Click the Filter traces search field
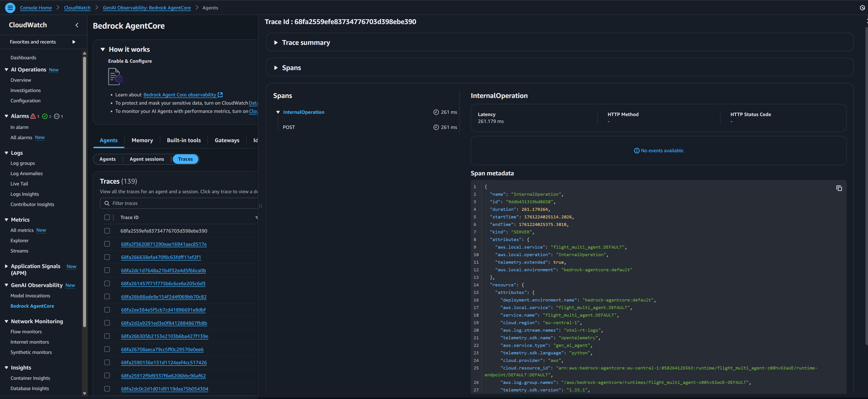The image size is (868, 399). 179,203
